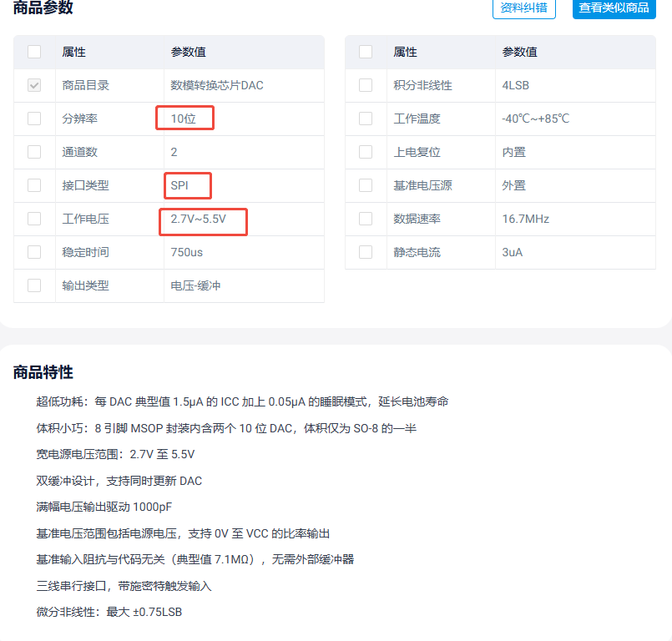Select all via right table header checkbox
The image size is (672, 641).
tap(365, 51)
